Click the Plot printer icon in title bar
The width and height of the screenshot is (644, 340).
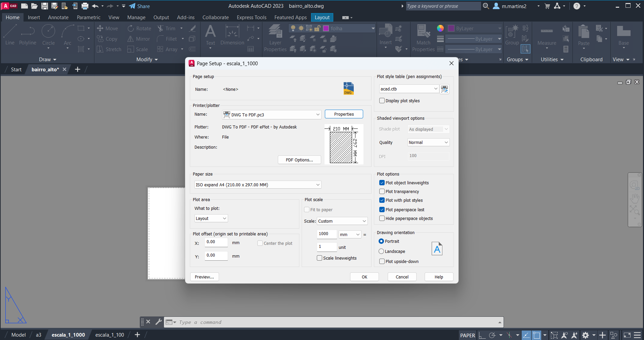[85, 6]
